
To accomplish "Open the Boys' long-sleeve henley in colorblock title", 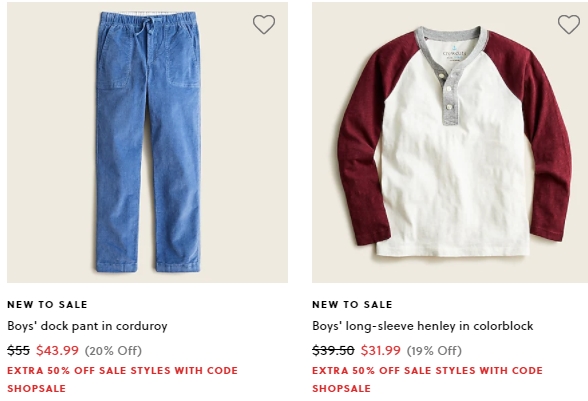I will coord(423,326).
